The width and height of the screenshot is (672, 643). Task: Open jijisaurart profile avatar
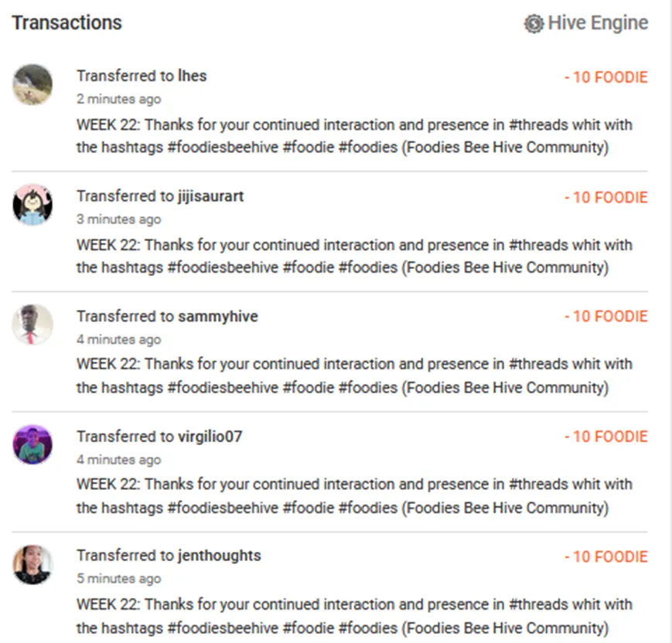[x=32, y=205]
